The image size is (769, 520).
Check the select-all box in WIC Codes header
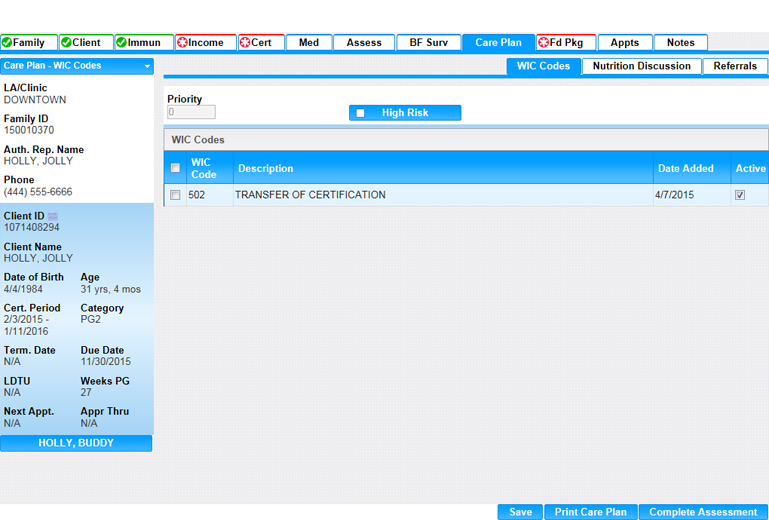[x=175, y=168]
